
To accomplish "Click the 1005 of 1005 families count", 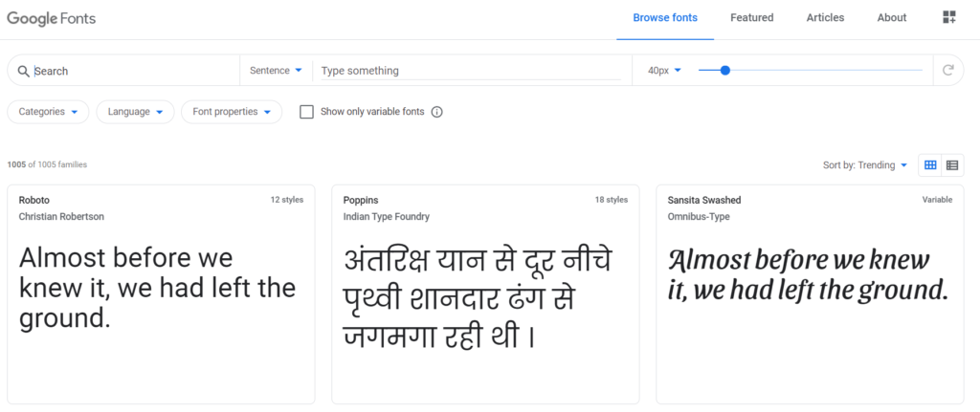I will [47, 164].
